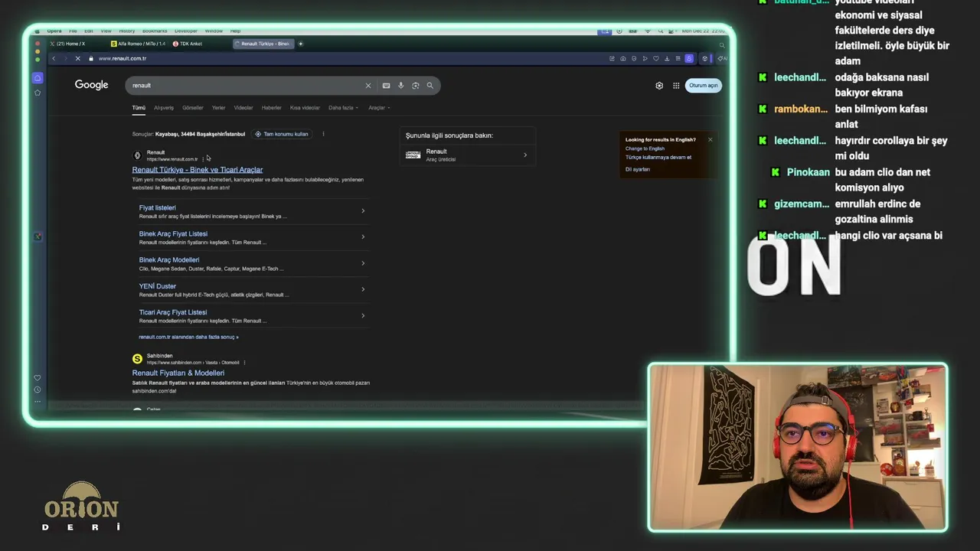Expand the 'Daha fazla' dropdown
Viewport: 980px width, 551px height.
[343, 108]
